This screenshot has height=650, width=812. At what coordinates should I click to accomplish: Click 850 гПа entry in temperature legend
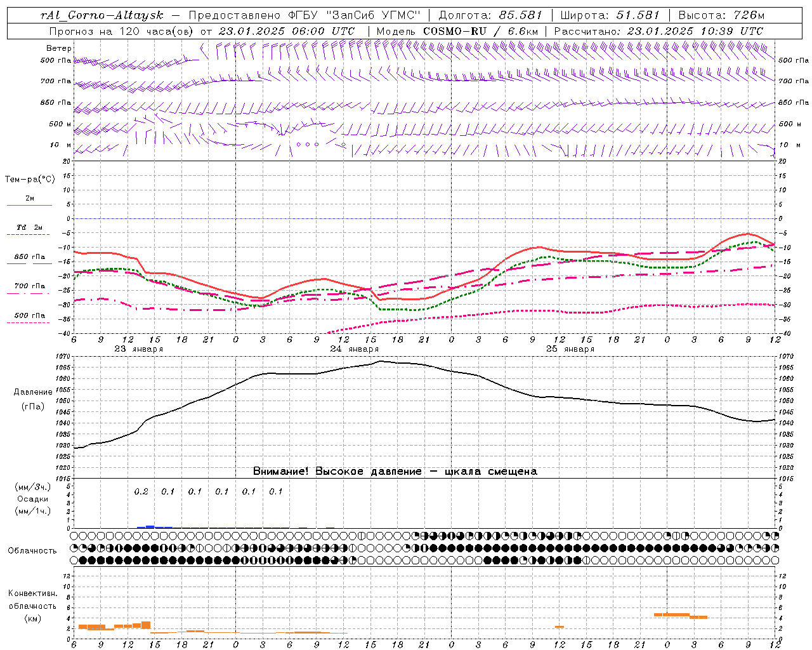[30, 257]
